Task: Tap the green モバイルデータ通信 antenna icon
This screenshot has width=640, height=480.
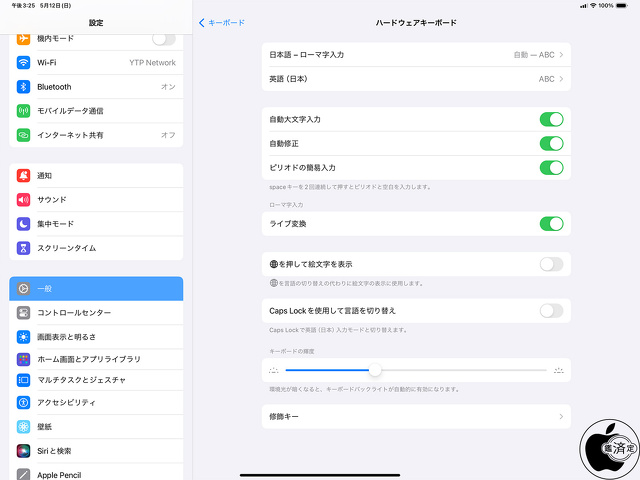Action: (x=23, y=111)
